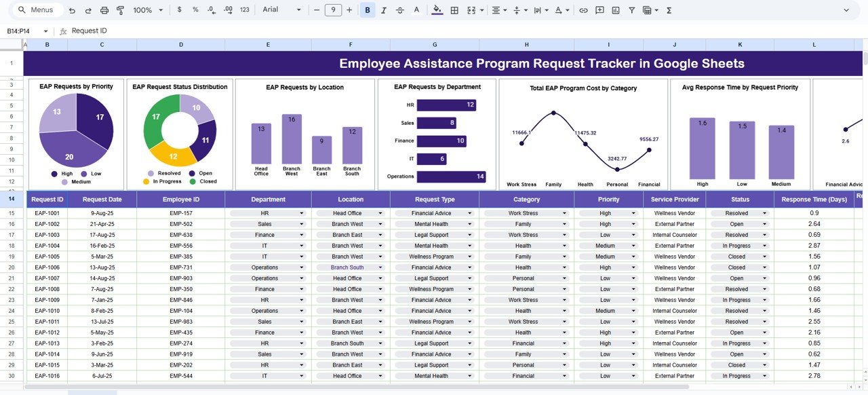Toggle Italic formatting

(x=384, y=10)
